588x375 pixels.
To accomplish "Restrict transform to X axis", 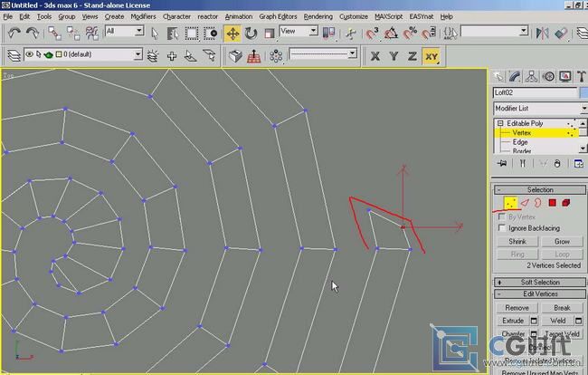I will point(375,56).
